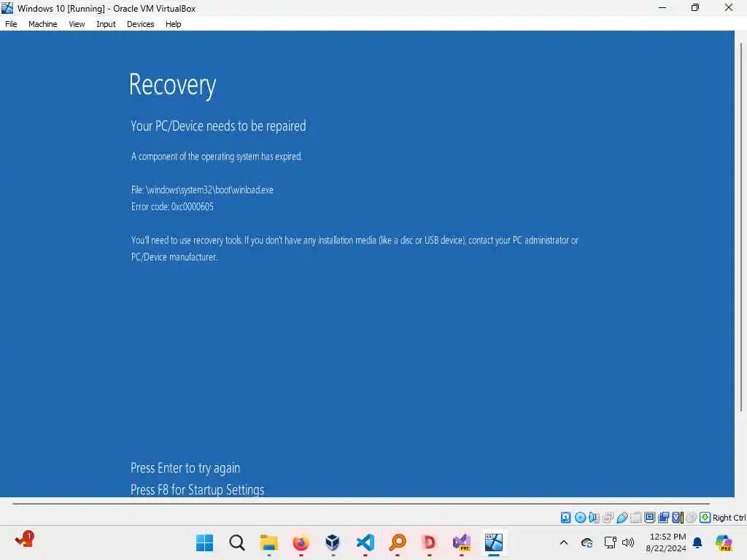The width and height of the screenshot is (747, 560).
Task: Open the orange magnifier app in taskbar
Action: pos(398,542)
